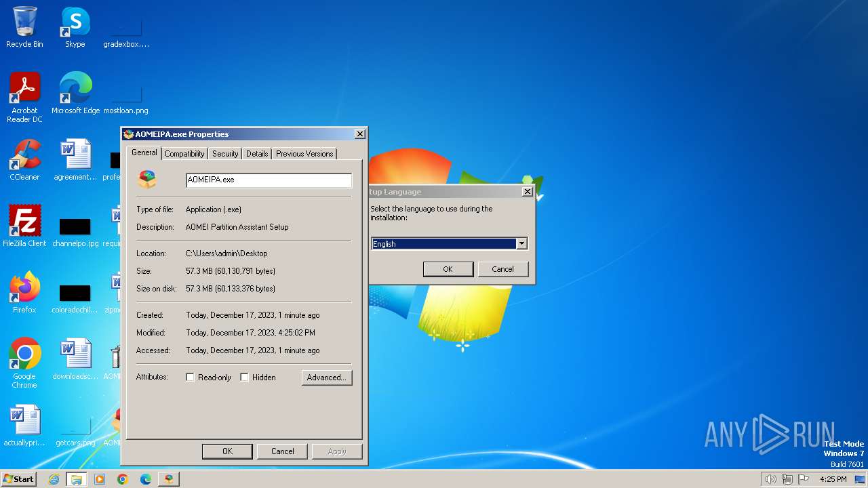The image size is (868, 488).
Task: Click the volume speaker tray icon
Action: [x=771, y=479]
